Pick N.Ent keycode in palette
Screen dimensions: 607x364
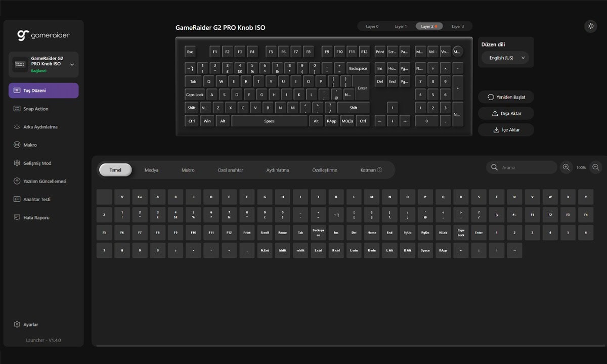point(265,250)
